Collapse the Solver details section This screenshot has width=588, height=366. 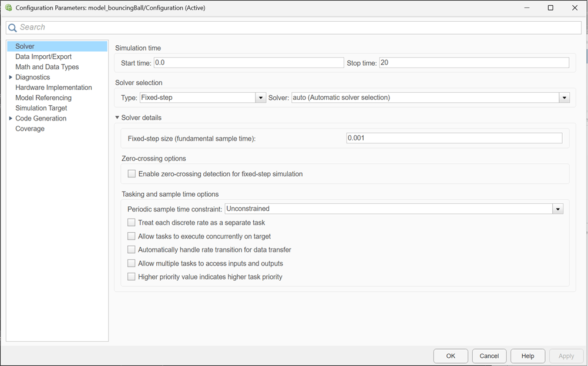(117, 117)
